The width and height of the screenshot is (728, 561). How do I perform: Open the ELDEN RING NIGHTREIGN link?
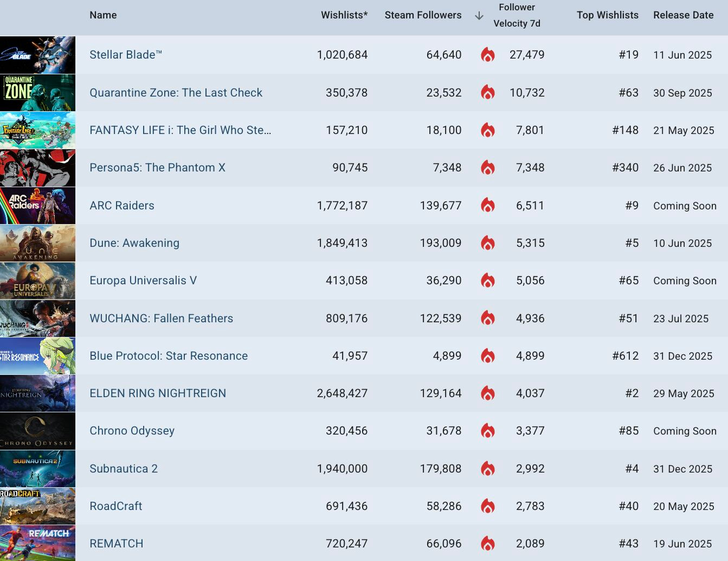[158, 393]
